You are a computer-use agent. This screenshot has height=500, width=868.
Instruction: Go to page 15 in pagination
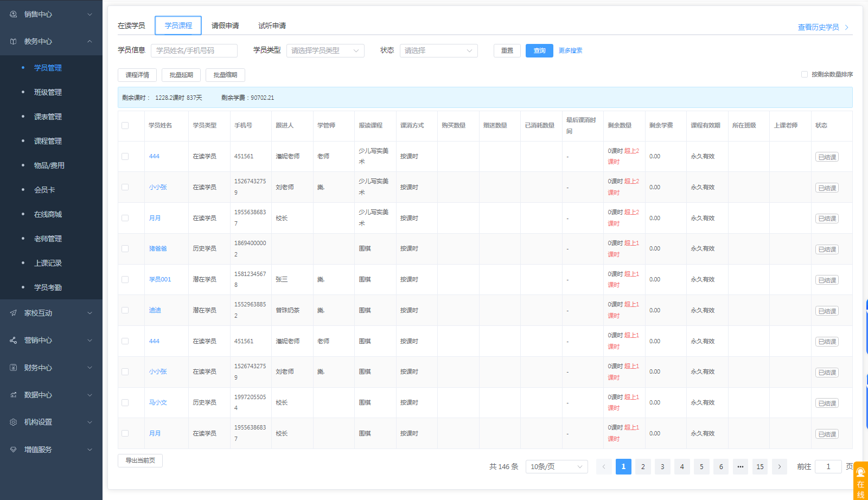(760, 466)
